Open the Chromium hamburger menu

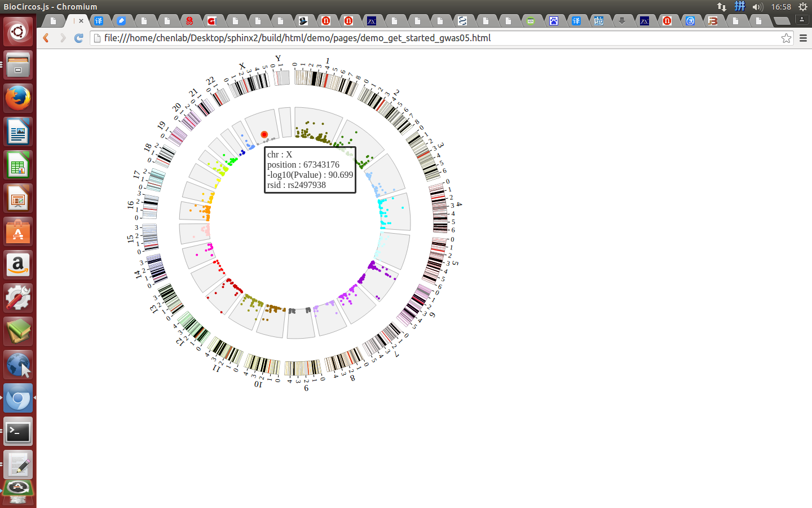click(x=803, y=38)
